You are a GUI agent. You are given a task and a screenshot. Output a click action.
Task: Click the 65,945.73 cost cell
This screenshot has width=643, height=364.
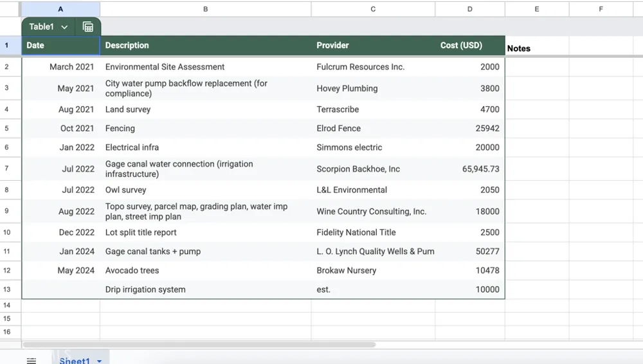(x=470, y=168)
